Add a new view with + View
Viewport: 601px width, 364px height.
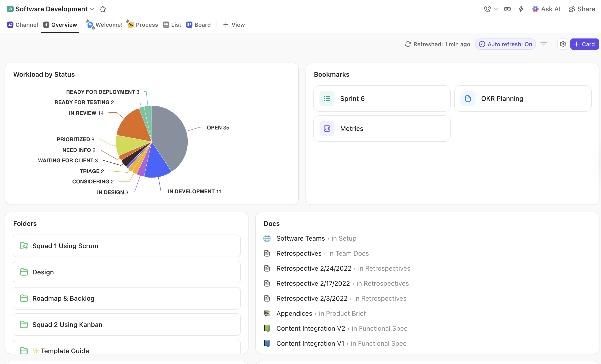(234, 25)
